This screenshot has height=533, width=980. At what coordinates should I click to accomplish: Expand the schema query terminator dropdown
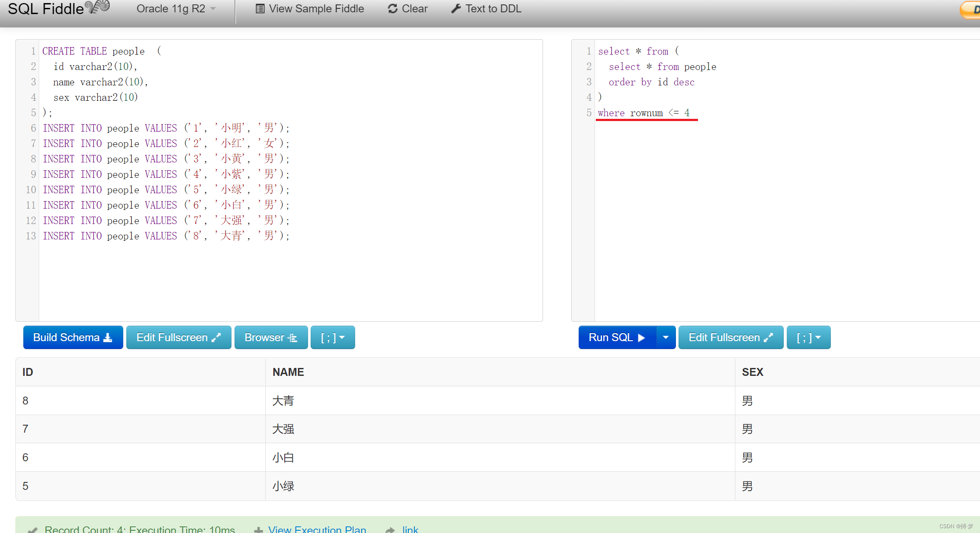[332, 338]
